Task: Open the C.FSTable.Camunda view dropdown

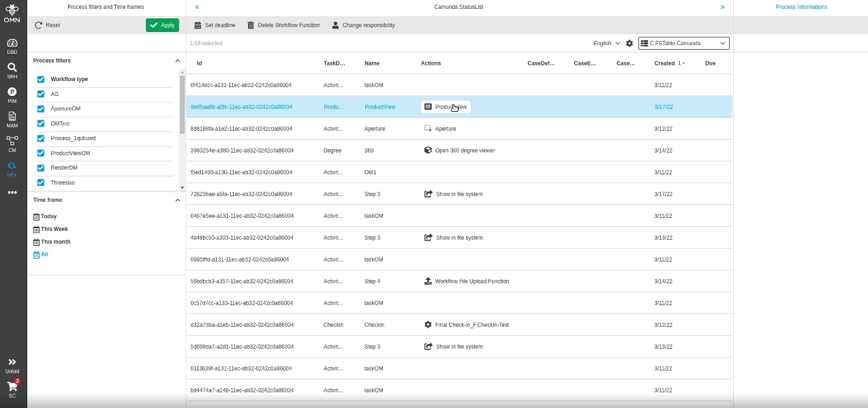Action: (683, 44)
